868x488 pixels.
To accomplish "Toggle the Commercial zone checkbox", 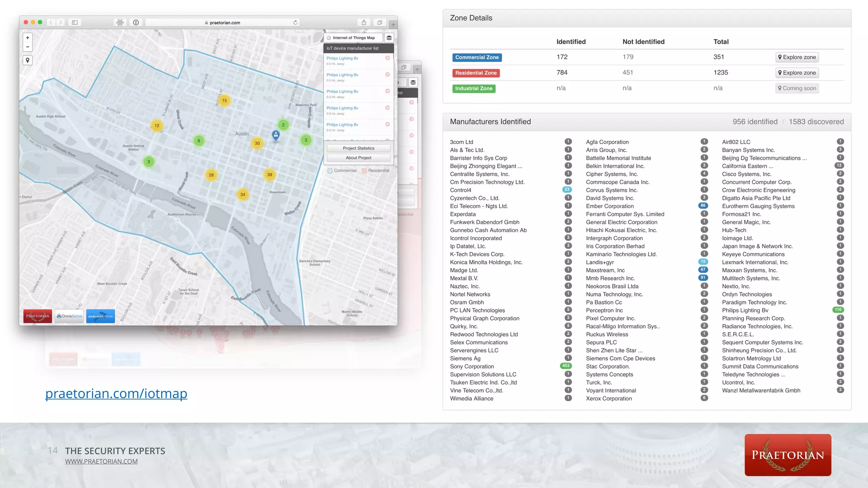I will pyautogui.click(x=330, y=171).
